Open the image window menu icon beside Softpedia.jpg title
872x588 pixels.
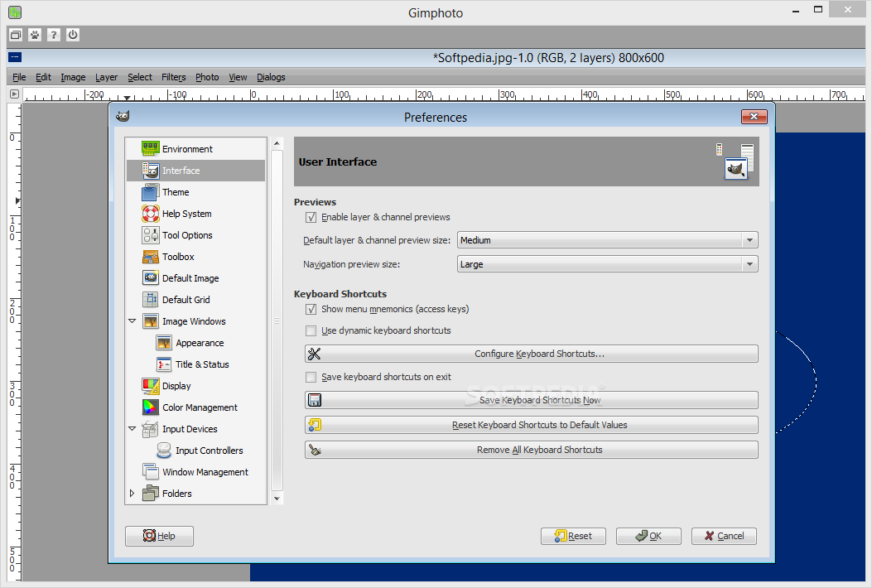point(15,57)
